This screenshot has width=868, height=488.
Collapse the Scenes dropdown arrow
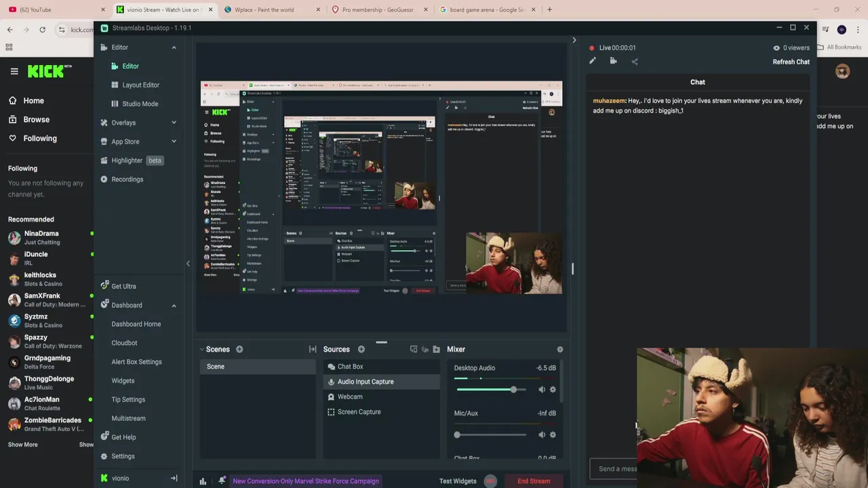click(201, 349)
